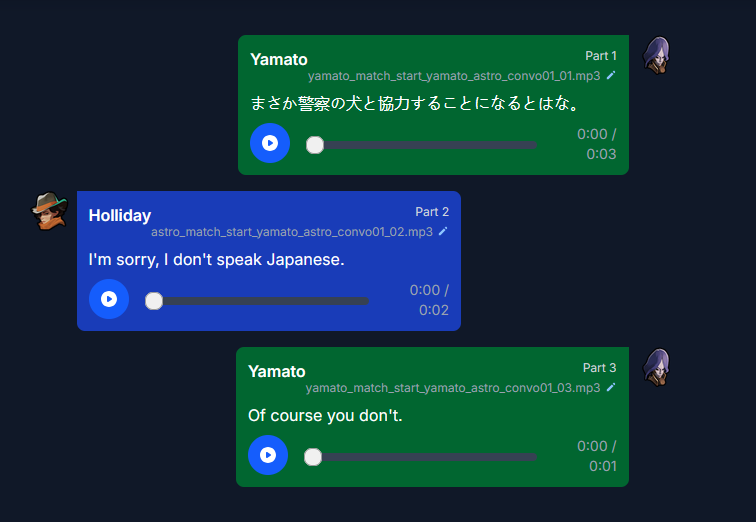This screenshot has height=522, width=756.
Task: Play Holliday's Part 2 audio clip
Action: point(109,299)
